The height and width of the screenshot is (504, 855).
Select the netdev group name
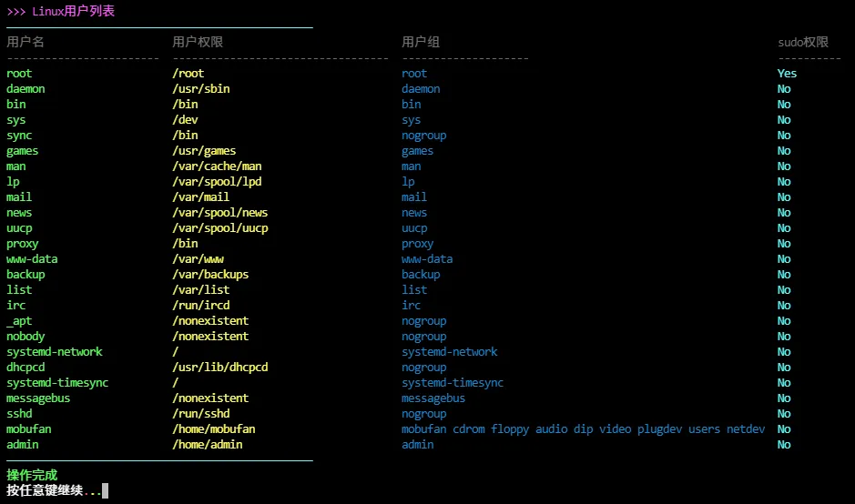click(745, 429)
